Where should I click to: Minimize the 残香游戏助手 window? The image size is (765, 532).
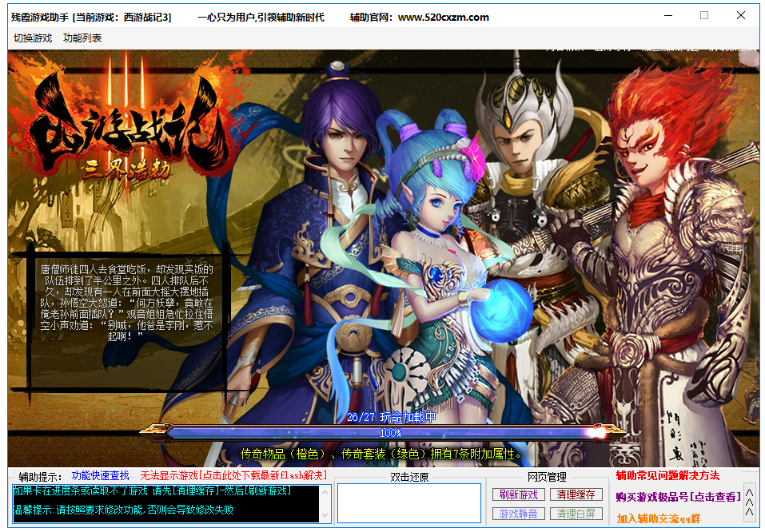(x=668, y=16)
